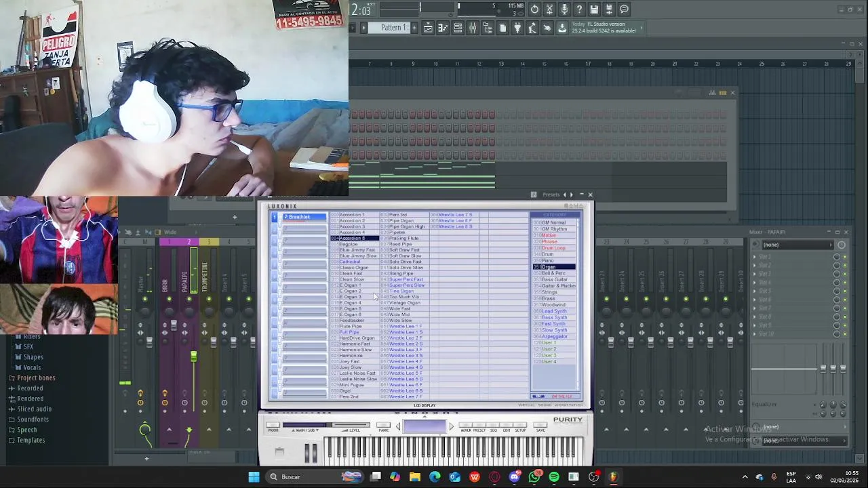Click the PRESET button on Purity
This screenshot has height=488, width=868.
479,426
